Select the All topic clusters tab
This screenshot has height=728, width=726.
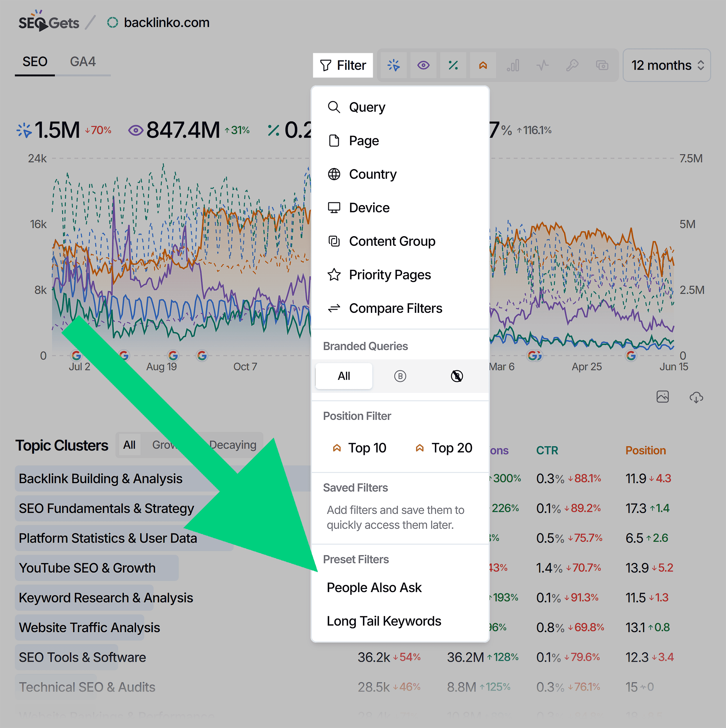[129, 445]
